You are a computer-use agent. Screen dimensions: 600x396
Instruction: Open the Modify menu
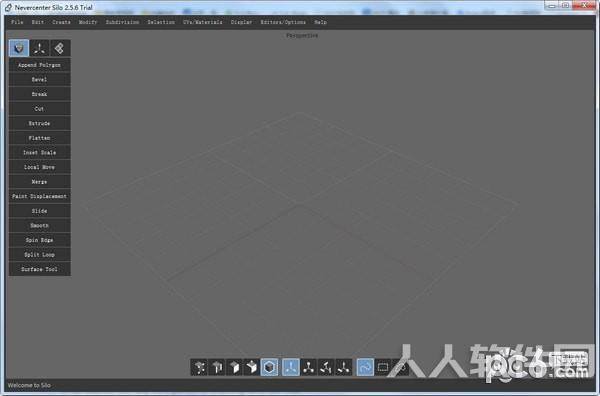pos(88,22)
